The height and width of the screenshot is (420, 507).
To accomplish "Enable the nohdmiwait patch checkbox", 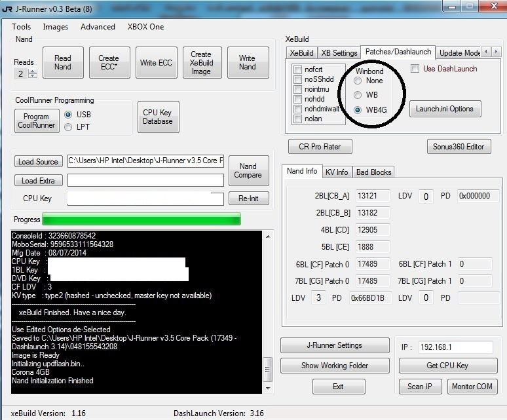I will 297,109.
